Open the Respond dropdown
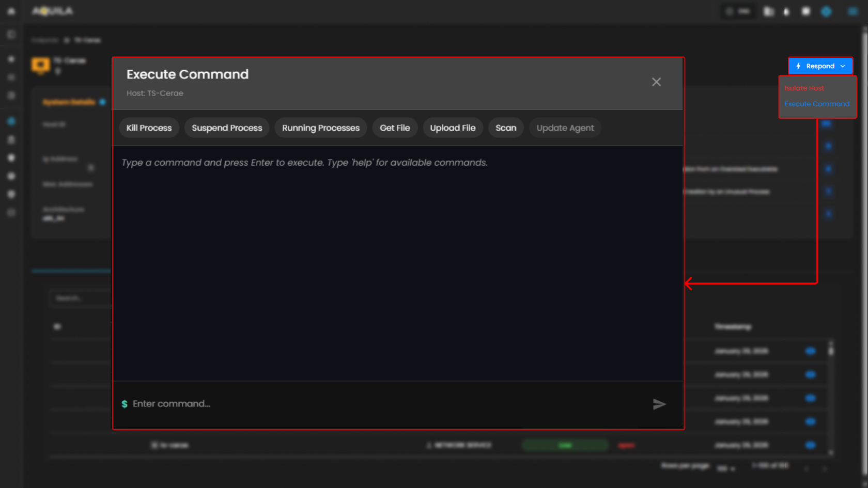 (820, 66)
